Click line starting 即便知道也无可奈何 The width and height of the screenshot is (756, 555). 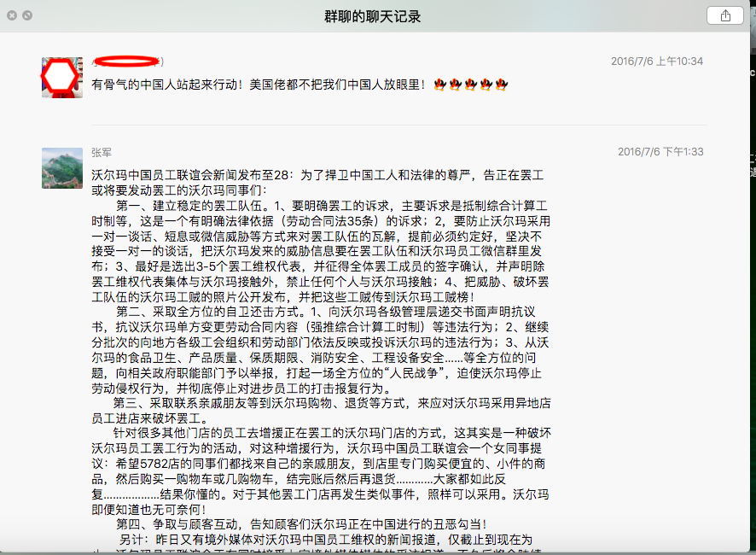point(149,510)
